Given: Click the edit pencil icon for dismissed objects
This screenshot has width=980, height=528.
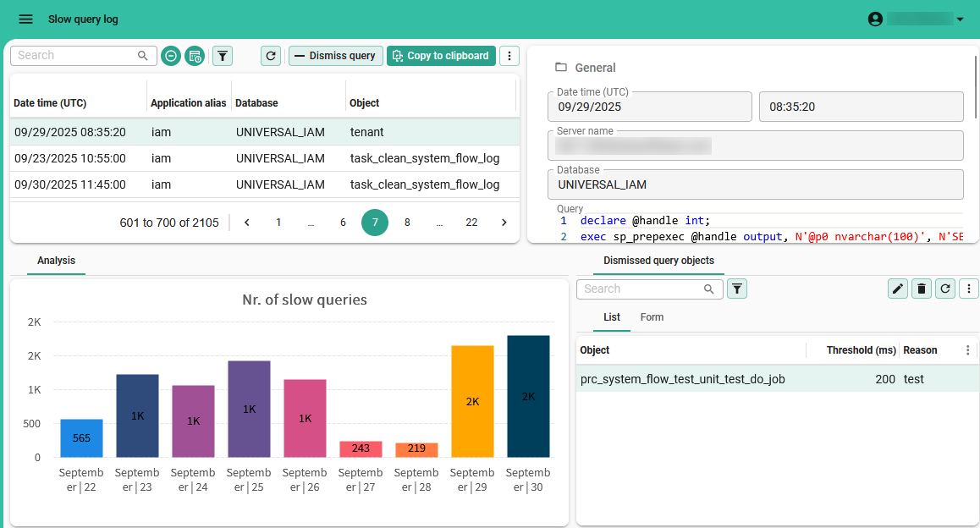Looking at the screenshot, I should (898, 289).
